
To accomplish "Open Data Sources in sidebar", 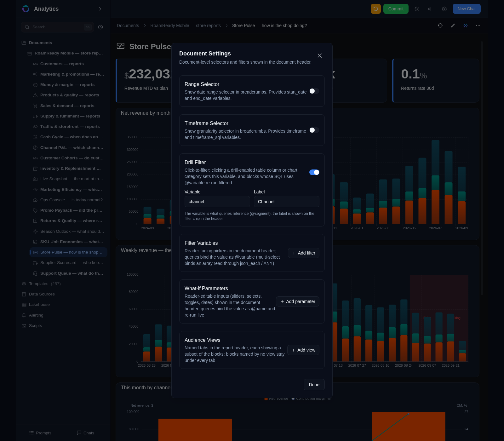I will pos(42,294).
